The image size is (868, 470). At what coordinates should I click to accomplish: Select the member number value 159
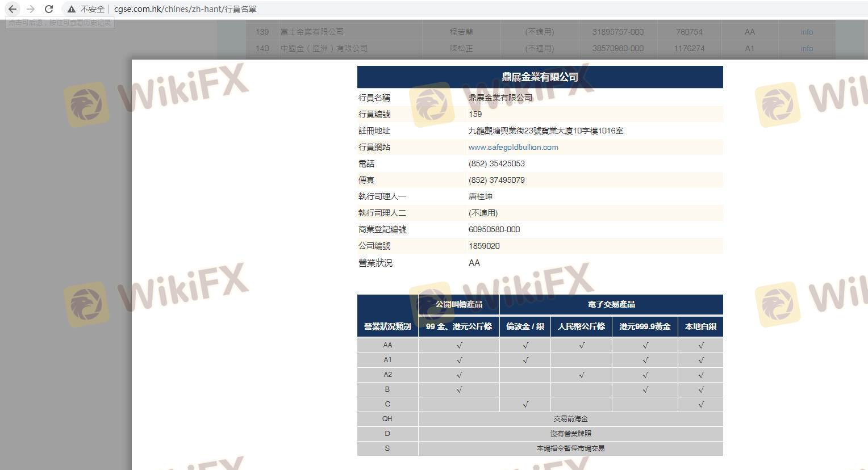tap(475, 114)
